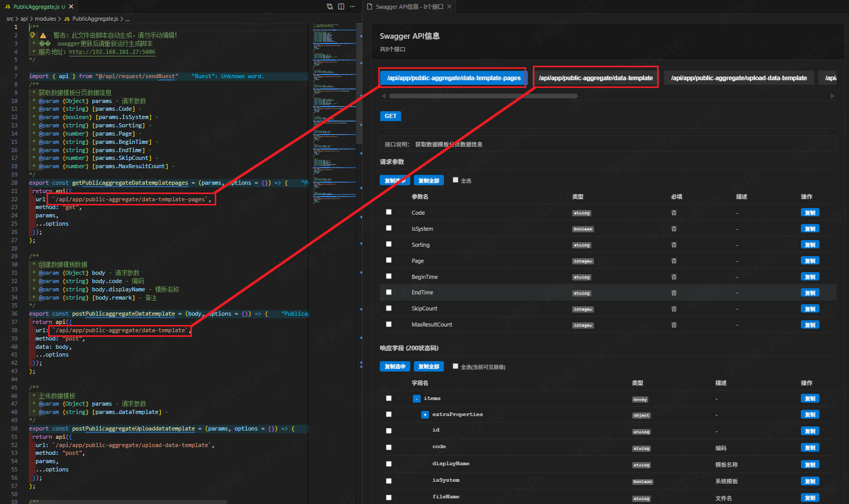Screen dimensions: 849x504
Task: Click the code minimap overview
Action: pos(334,114)
